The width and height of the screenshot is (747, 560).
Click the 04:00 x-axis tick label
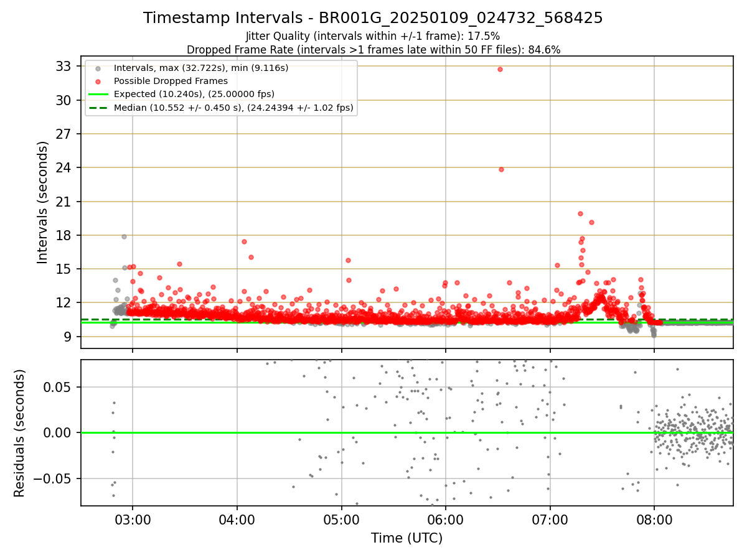(x=237, y=520)
